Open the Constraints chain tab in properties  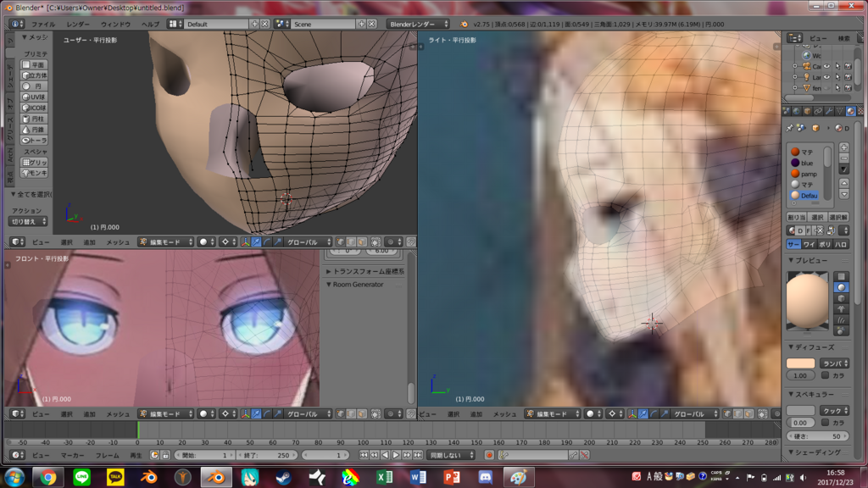(818, 111)
